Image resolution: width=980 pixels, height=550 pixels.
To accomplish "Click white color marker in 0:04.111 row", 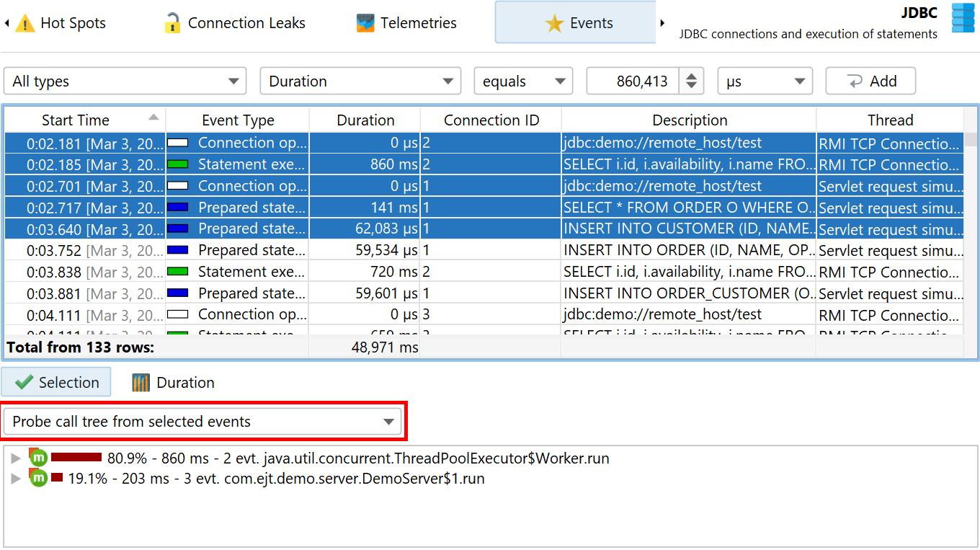I will click(x=177, y=315).
